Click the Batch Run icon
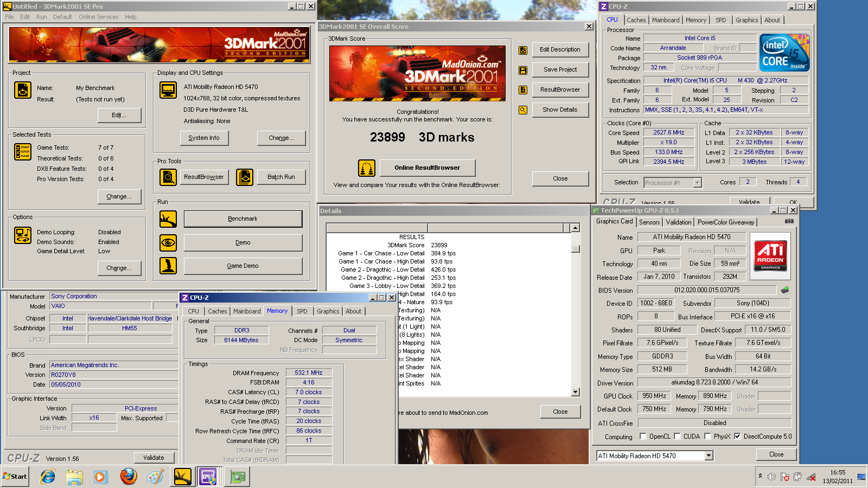The height and width of the screenshot is (488, 868). pyautogui.click(x=245, y=177)
